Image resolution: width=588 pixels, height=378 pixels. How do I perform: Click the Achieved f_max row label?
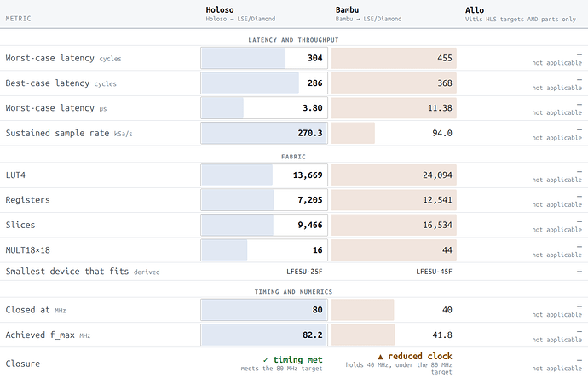(40, 335)
